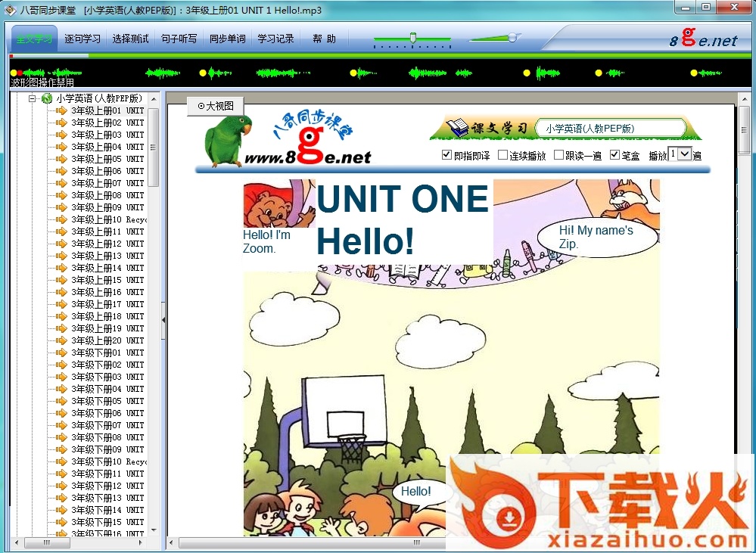Switch to the 全文学习 tab
This screenshot has height=553, width=756.
tap(34, 39)
